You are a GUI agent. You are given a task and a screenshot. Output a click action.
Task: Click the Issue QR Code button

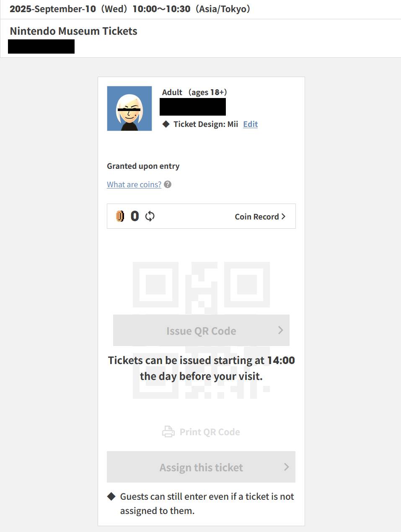click(x=201, y=330)
